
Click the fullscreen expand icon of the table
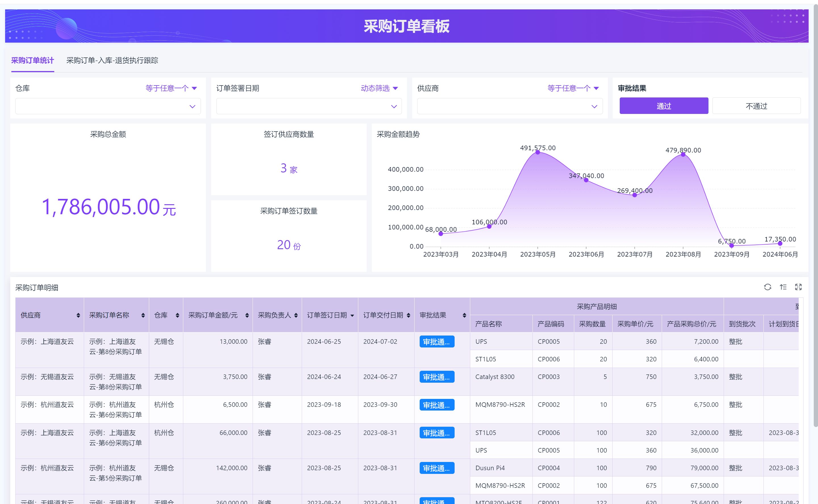pos(798,287)
